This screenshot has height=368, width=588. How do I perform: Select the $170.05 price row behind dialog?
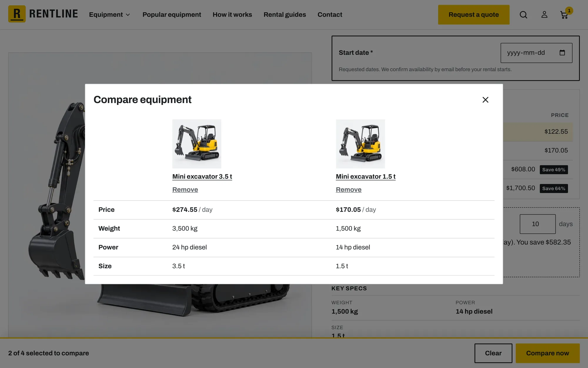[538, 150]
